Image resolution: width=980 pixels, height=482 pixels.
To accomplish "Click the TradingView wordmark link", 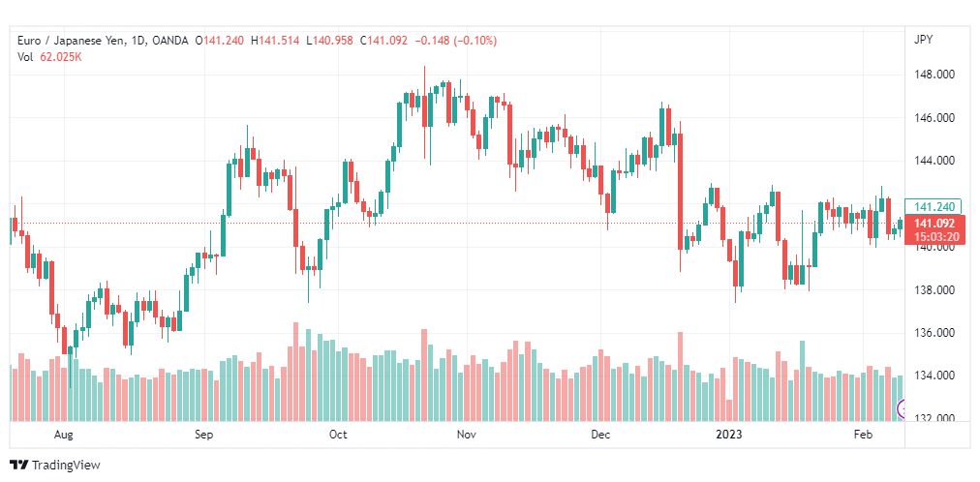I will (x=66, y=466).
